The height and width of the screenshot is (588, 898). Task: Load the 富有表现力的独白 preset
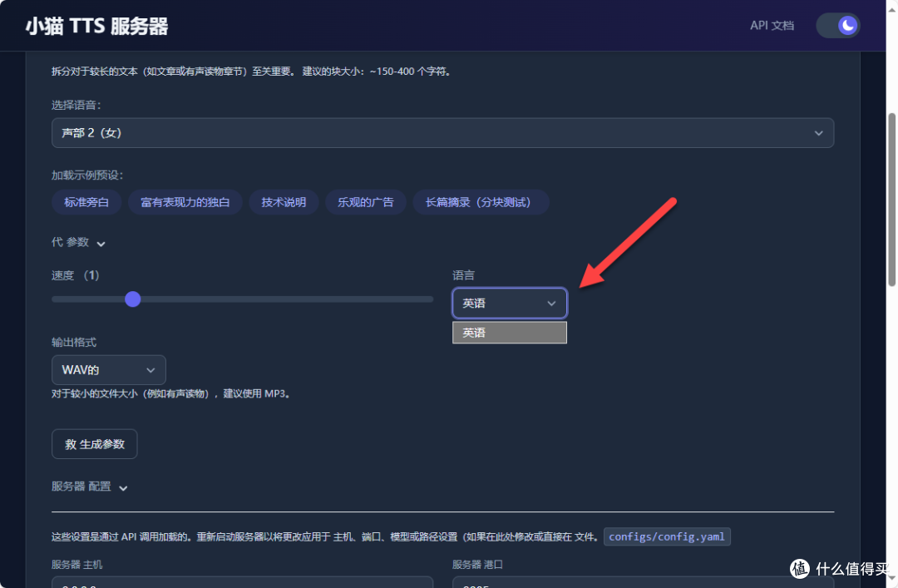[185, 202]
